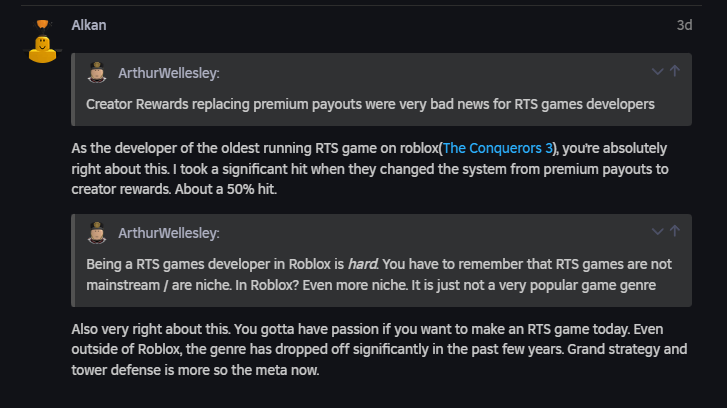Click ArthurWellesley's name in the 'Being a RTS games developer' quote
The height and width of the screenshot is (408, 727).
tap(169, 233)
